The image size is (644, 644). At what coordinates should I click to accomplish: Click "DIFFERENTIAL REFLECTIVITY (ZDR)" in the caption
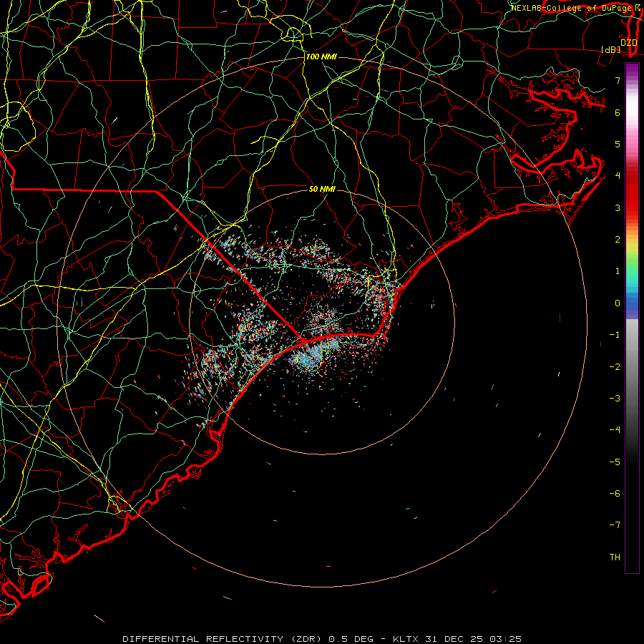tap(223, 639)
